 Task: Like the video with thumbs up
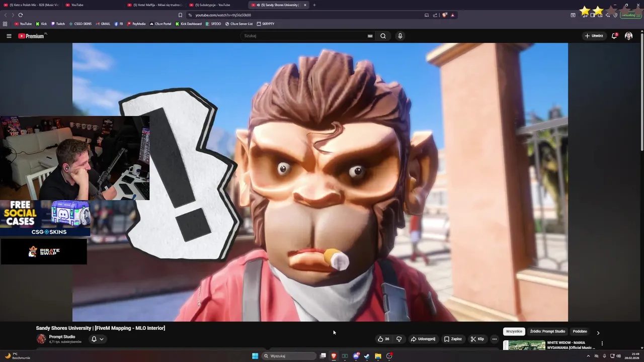point(384,339)
